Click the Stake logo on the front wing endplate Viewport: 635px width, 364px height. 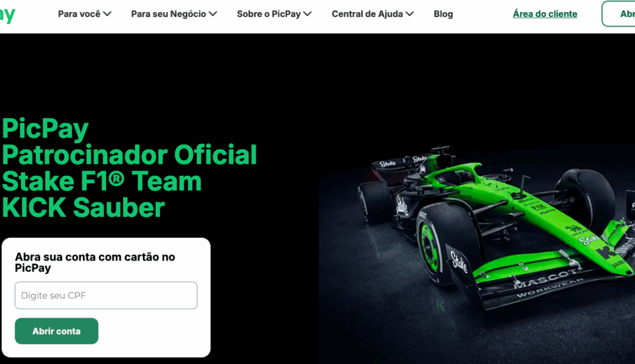pos(459,261)
